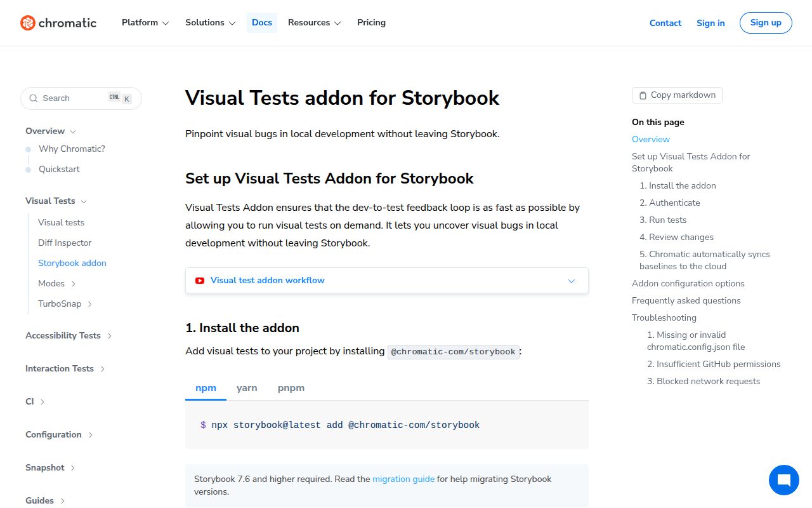Image resolution: width=812 pixels, height=508 pixels.
Task: Expand the Guides sidebar section
Action: 45,500
